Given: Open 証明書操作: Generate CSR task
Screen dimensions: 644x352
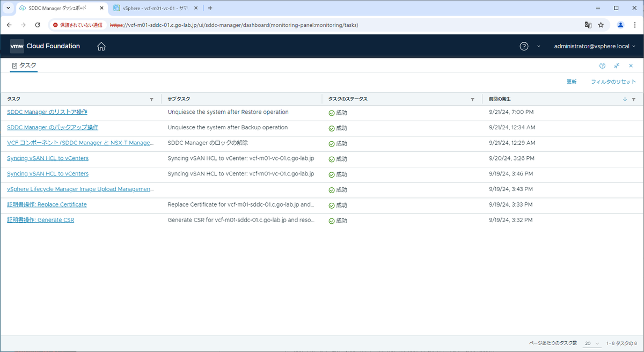Looking at the screenshot, I should click(x=40, y=220).
